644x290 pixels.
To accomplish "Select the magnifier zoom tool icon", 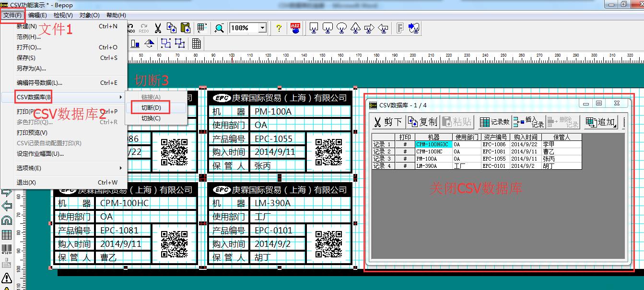I will [219, 28].
